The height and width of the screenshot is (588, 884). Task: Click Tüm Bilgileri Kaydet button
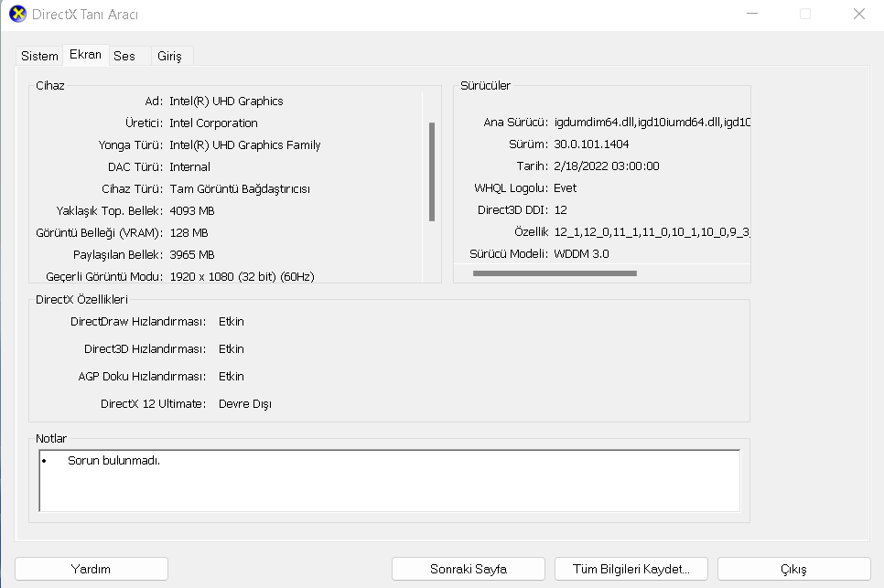click(631, 569)
